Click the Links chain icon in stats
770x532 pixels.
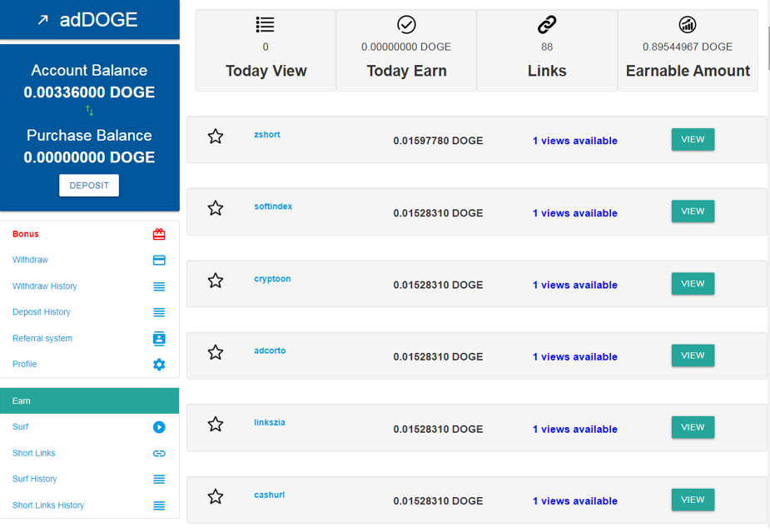tap(547, 24)
